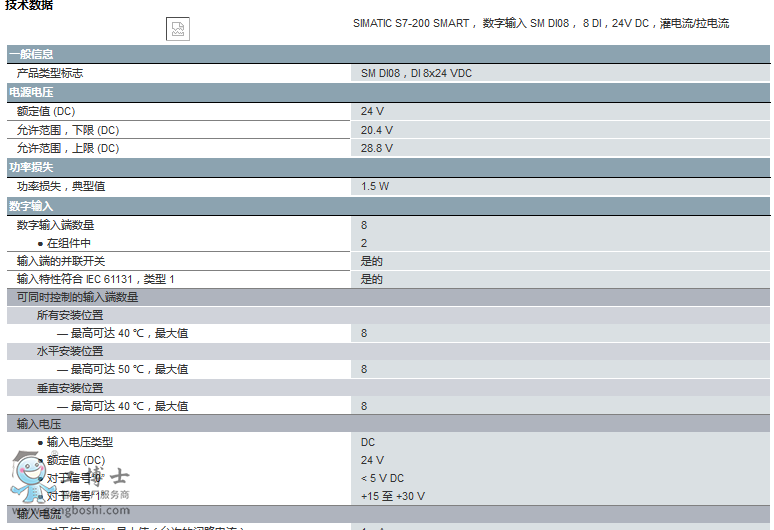Click the 输入电压 subsection header
The width and height of the screenshot is (774, 530).
[39, 424]
